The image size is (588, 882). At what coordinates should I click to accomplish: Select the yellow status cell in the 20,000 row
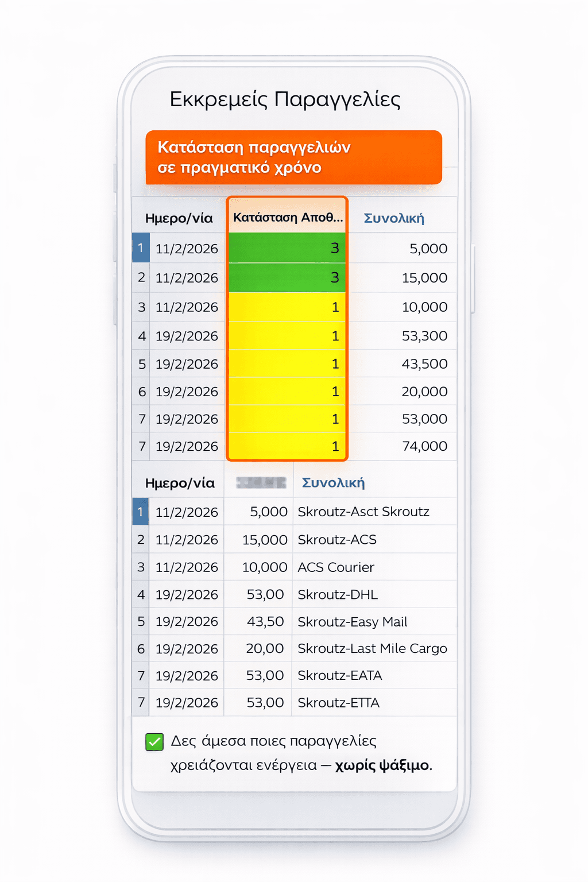coord(287,391)
